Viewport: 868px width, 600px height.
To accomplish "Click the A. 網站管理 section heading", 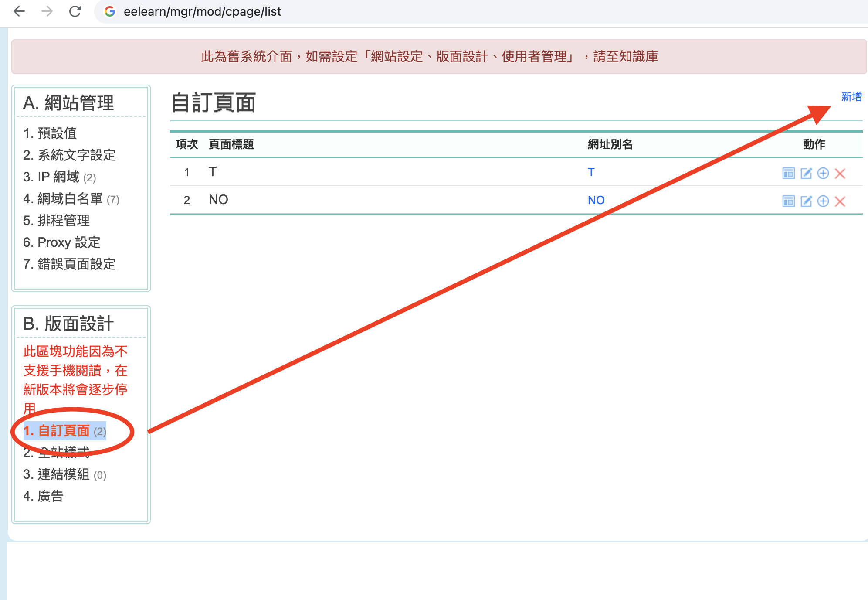I will pos(68,103).
